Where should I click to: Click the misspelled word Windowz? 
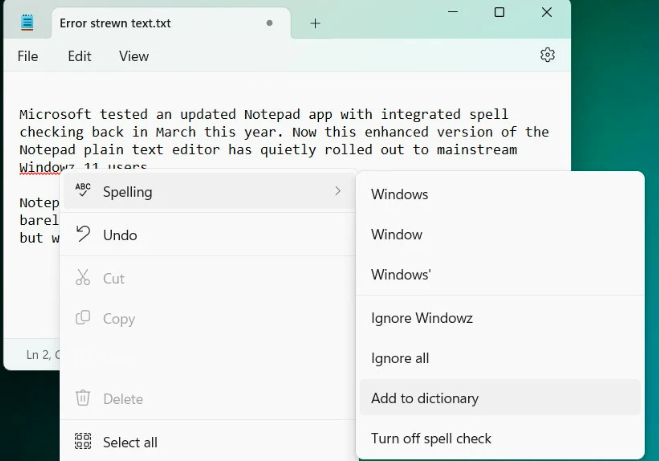pyautogui.click(x=47, y=166)
